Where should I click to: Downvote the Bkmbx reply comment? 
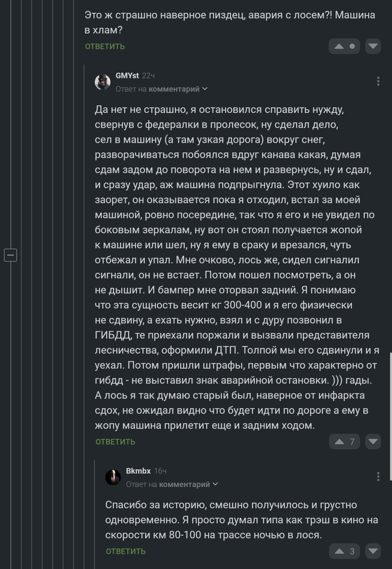(373, 551)
